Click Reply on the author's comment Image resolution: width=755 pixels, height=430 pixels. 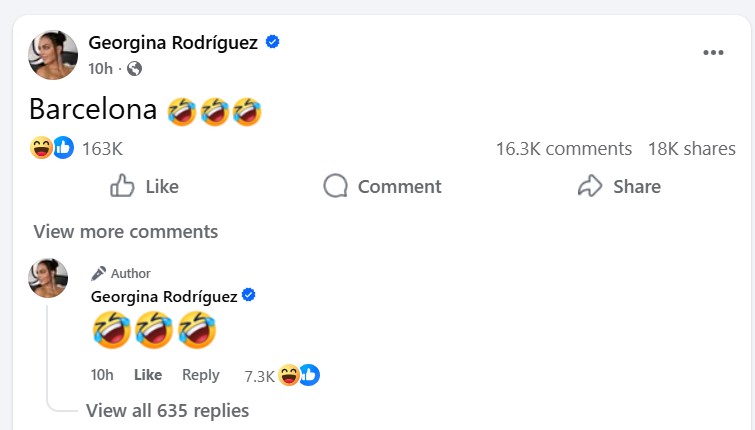coord(200,375)
